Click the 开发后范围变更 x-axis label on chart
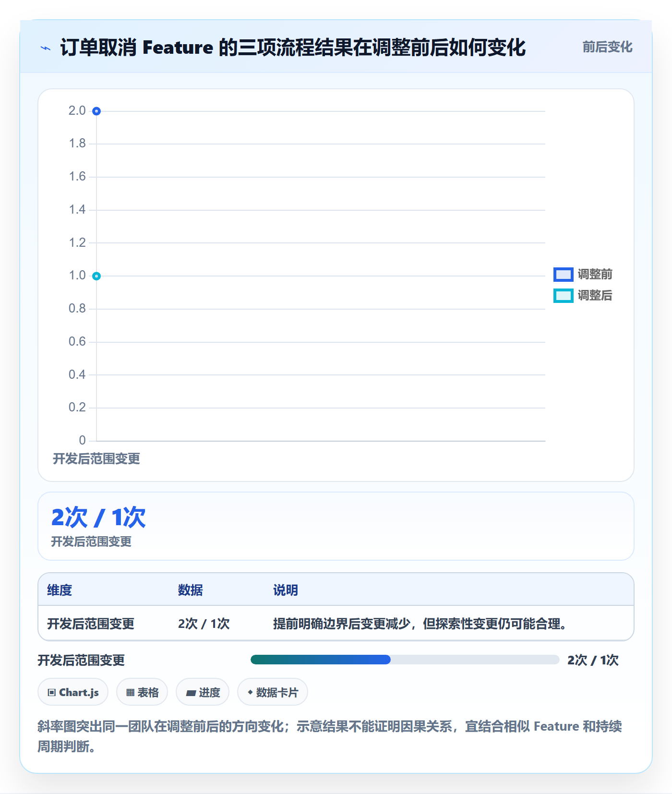Image resolution: width=672 pixels, height=794 pixels. coord(96,459)
